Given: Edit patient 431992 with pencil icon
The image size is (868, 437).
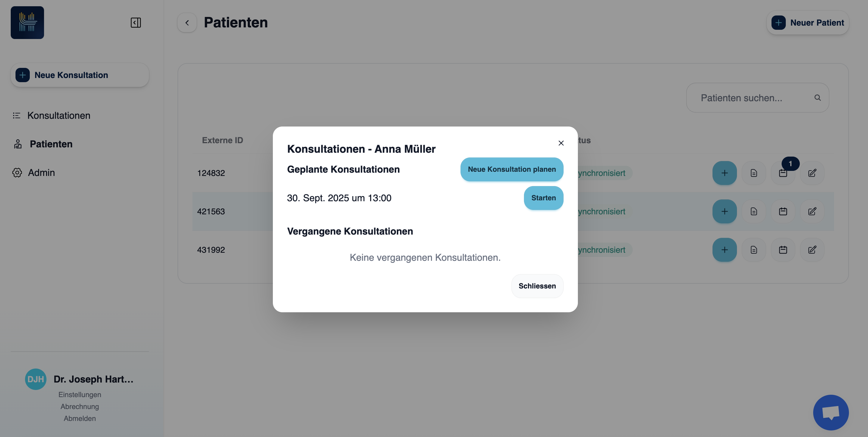Looking at the screenshot, I should (812, 250).
